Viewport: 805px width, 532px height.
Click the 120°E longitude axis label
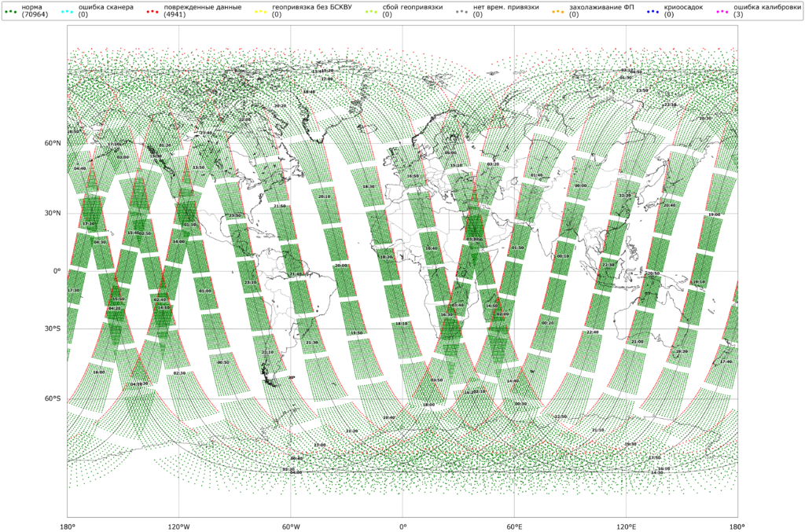coord(626,526)
